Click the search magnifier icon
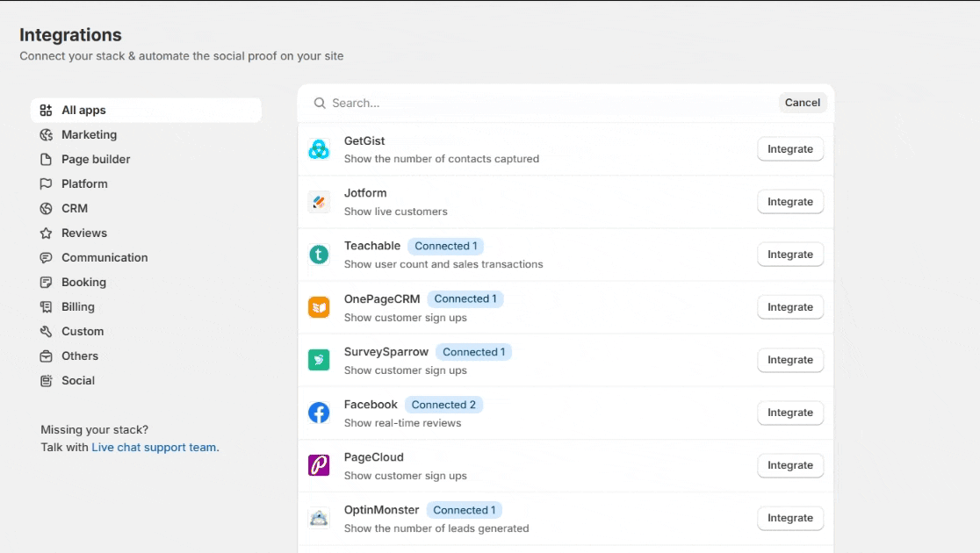 point(320,103)
